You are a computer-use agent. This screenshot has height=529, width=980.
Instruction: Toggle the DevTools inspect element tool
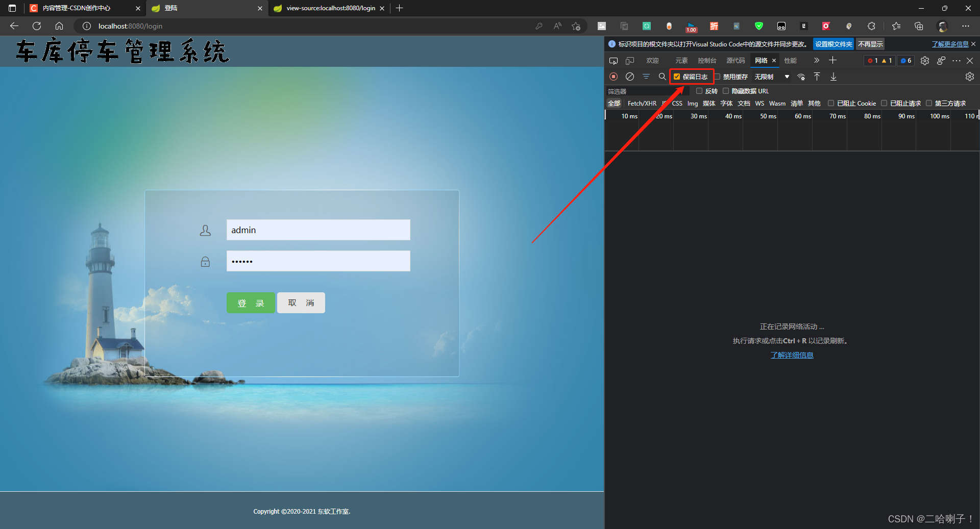point(614,61)
